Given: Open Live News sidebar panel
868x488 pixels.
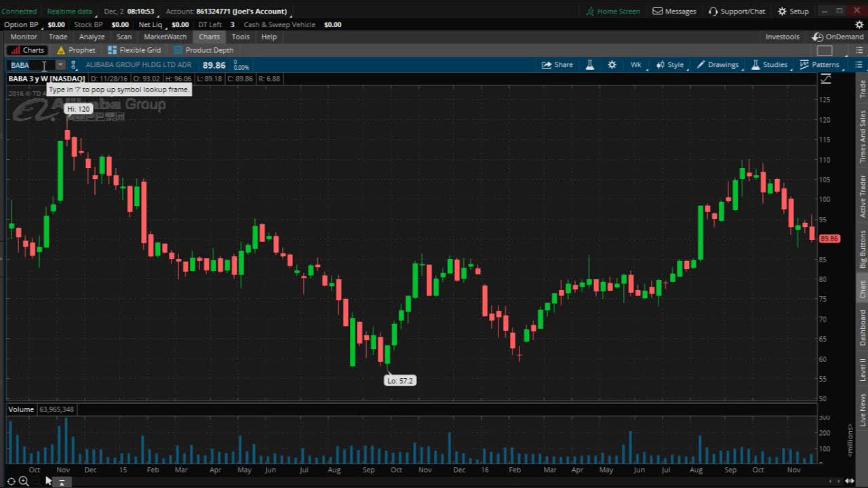Looking at the screenshot, I should [863, 409].
